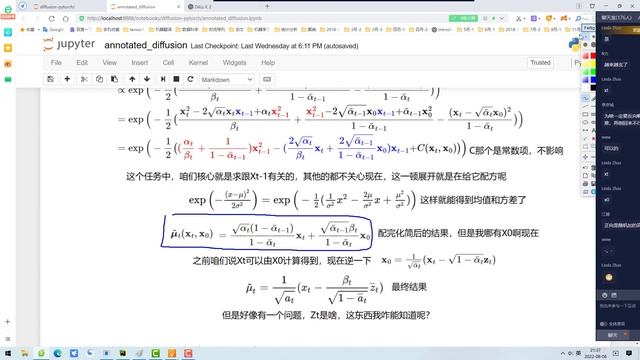Screen dimensions: 640x360
Task: Launch Microsoft Edge from the taskbar
Action: [58, 353]
